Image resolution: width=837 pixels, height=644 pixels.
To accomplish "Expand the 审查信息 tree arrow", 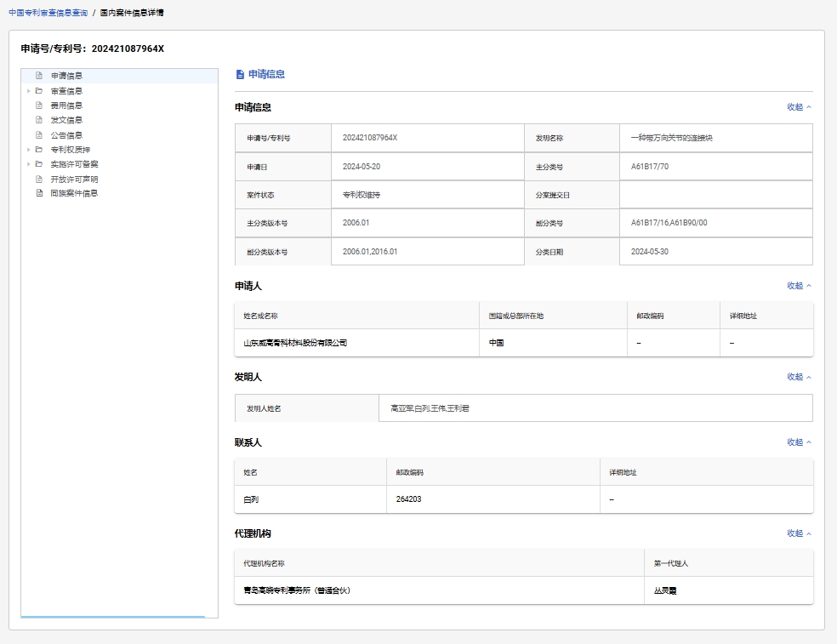I will [28, 91].
